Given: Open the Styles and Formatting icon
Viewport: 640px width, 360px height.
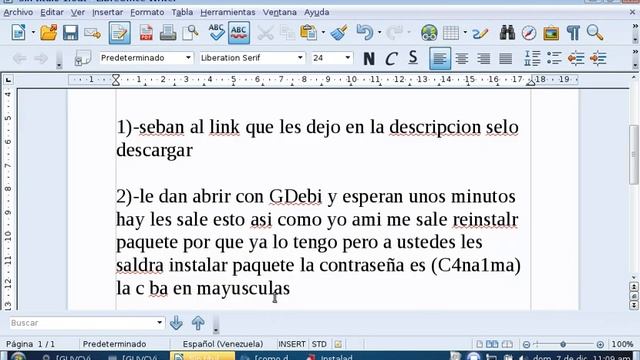Looking at the screenshot, I should (x=82, y=58).
